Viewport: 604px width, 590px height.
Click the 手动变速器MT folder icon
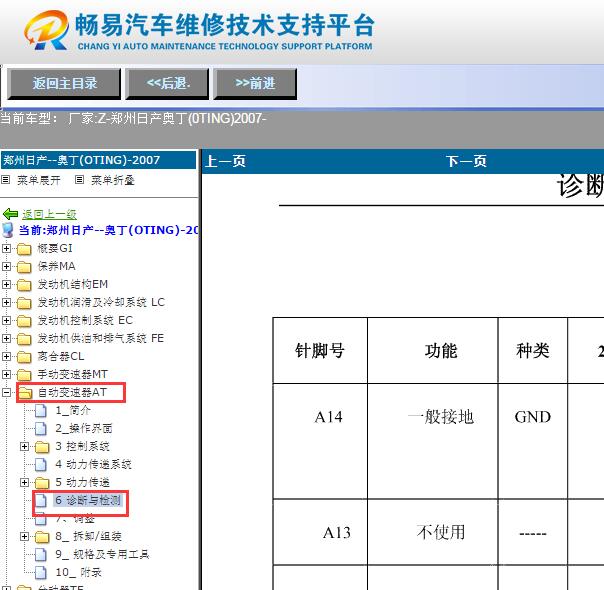(x=24, y=374)
